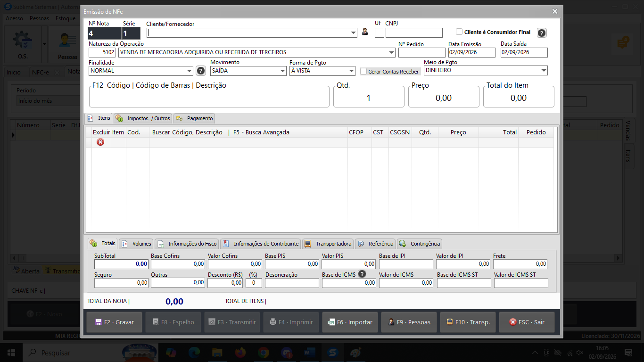Open Forma de Pgto À VISTA dropdown
The height and width of the screenshot is (362, 644).
coord(352,71)
